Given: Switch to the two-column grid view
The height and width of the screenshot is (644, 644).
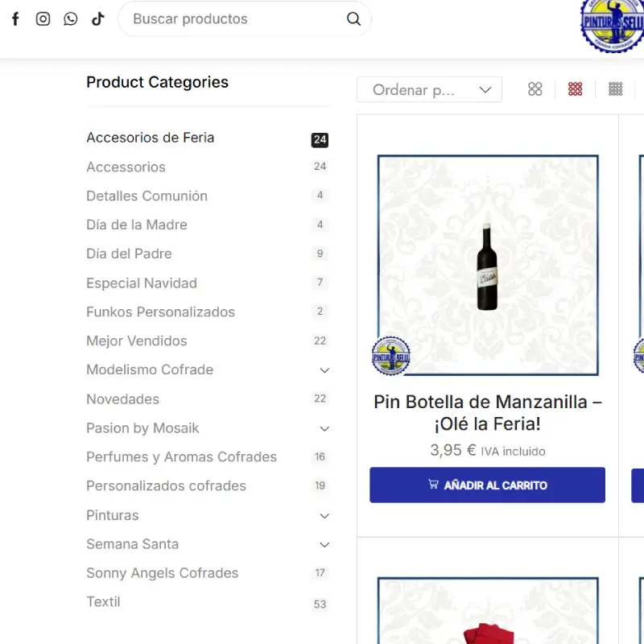Looking at the screenshot, I should coord(535,89).
